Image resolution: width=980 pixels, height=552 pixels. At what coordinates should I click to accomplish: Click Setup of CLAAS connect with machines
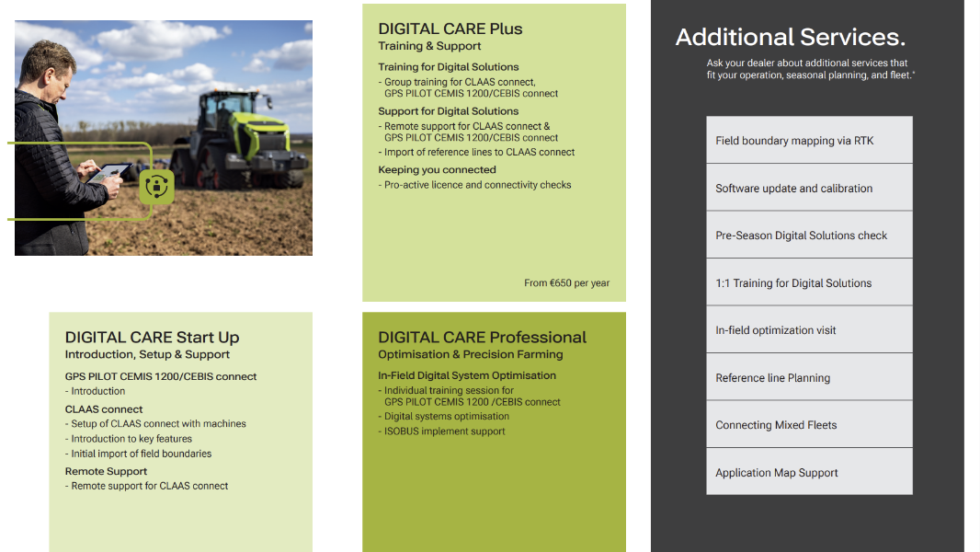155,424
